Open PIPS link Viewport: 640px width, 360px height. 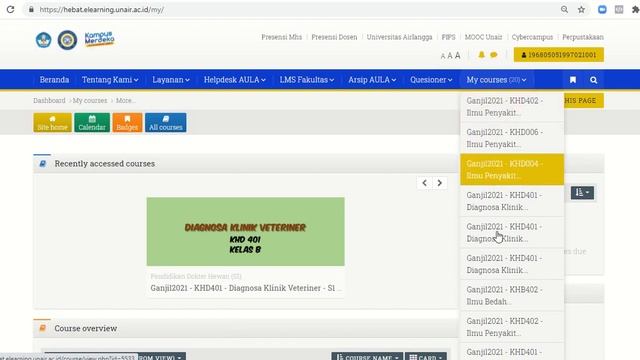point(448,37)
